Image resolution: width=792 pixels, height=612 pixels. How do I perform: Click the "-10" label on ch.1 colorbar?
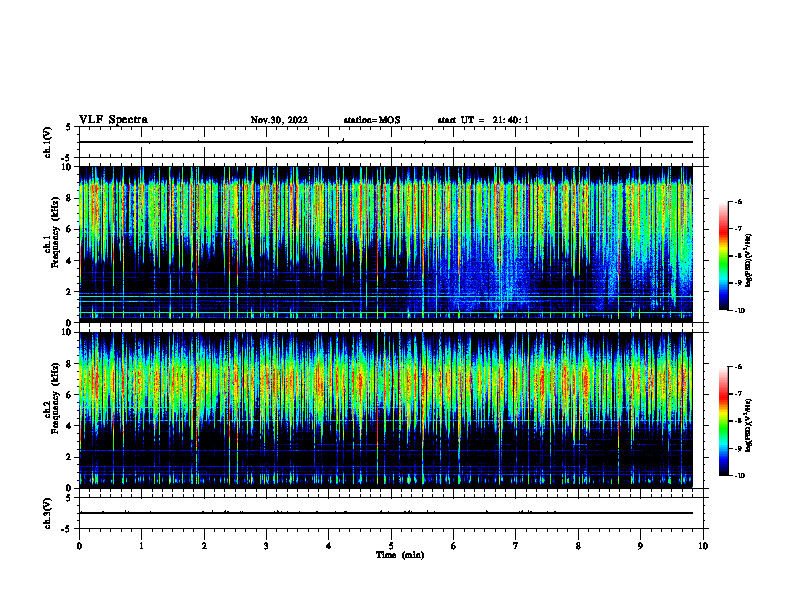[x=739, y=311]
